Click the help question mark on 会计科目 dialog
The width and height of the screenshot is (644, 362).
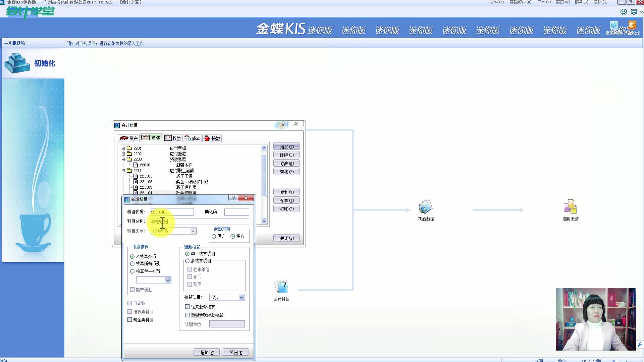coord(283,124)
